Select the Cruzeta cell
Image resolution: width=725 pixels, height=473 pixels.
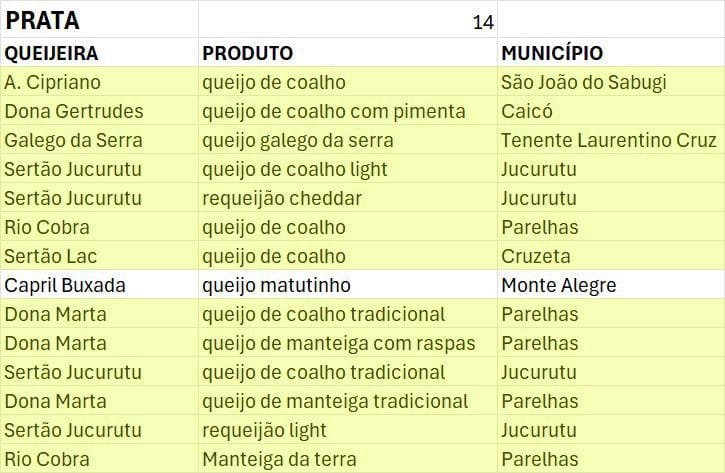point(610,256)
